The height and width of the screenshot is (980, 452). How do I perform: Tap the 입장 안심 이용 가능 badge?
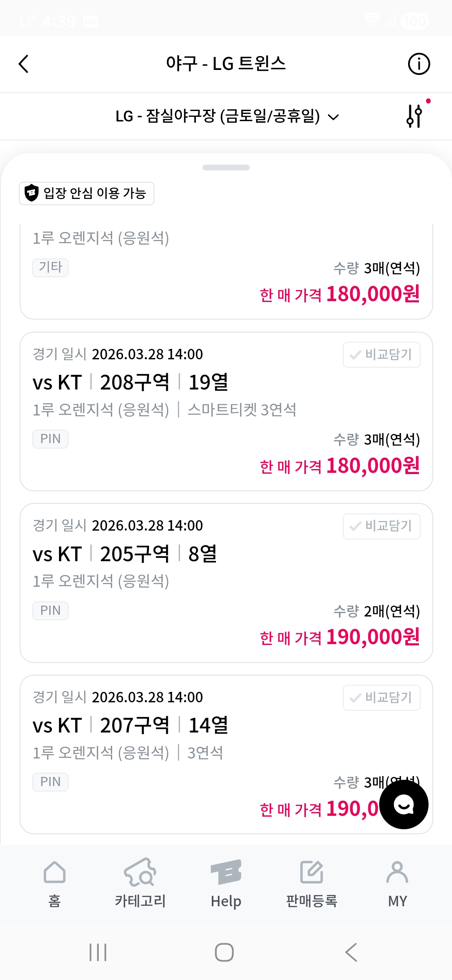pos(87,193)
